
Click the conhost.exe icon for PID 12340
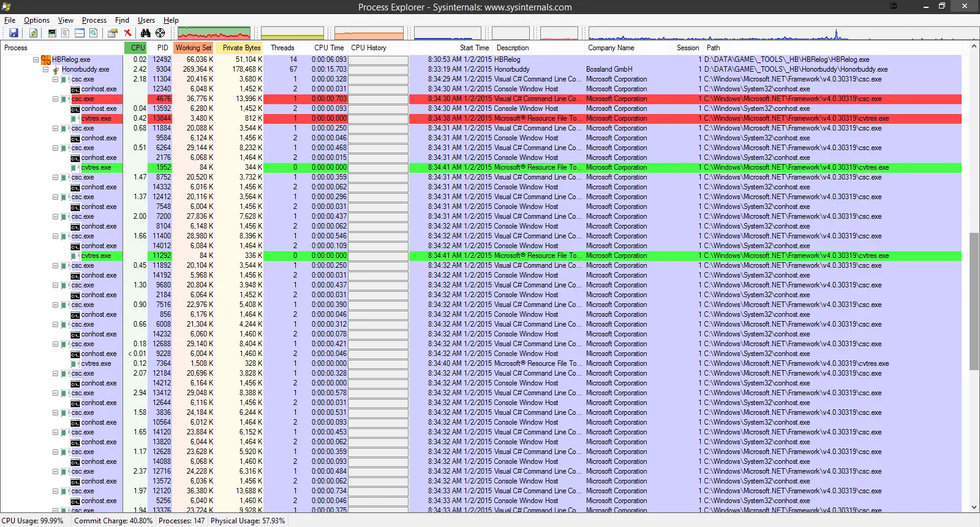coord(75,89)
